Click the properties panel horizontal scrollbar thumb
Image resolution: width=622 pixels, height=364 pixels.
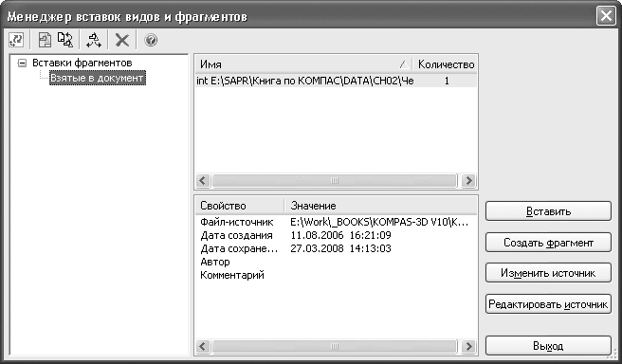point(335,347)
